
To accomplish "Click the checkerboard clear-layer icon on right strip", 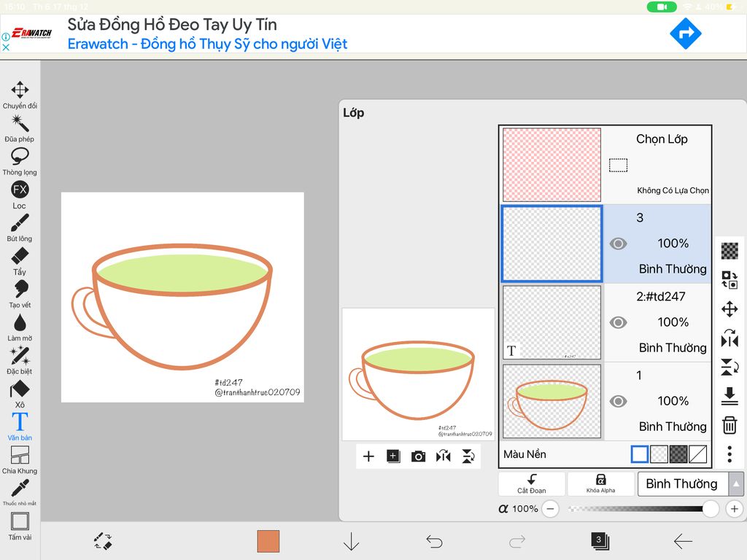I will point(729,251).
